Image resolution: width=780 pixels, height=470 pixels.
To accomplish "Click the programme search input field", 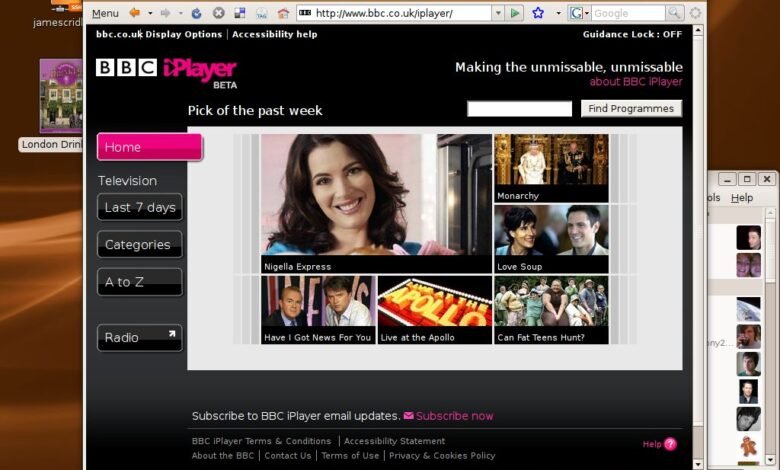I will [519, 109].
